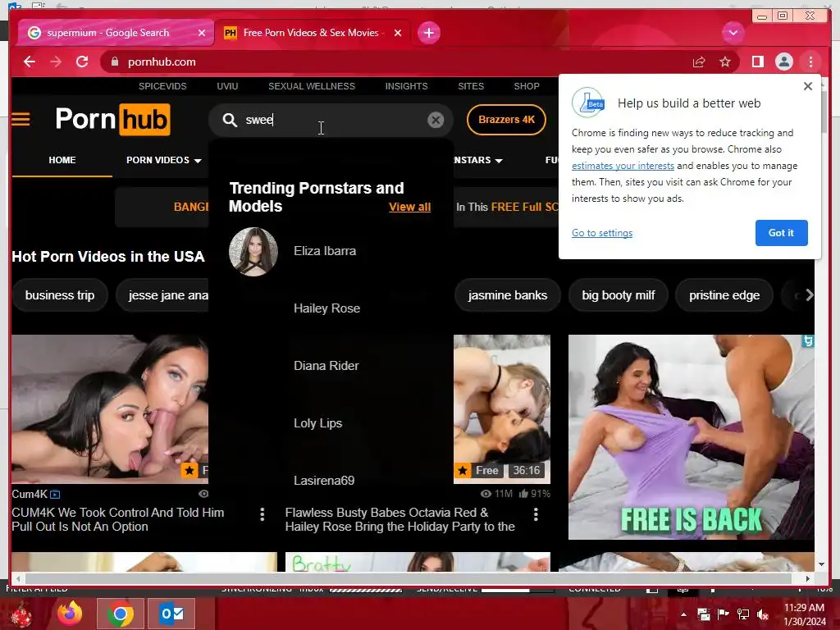
Task: Open the browser side panel
Action: (757, 62)
